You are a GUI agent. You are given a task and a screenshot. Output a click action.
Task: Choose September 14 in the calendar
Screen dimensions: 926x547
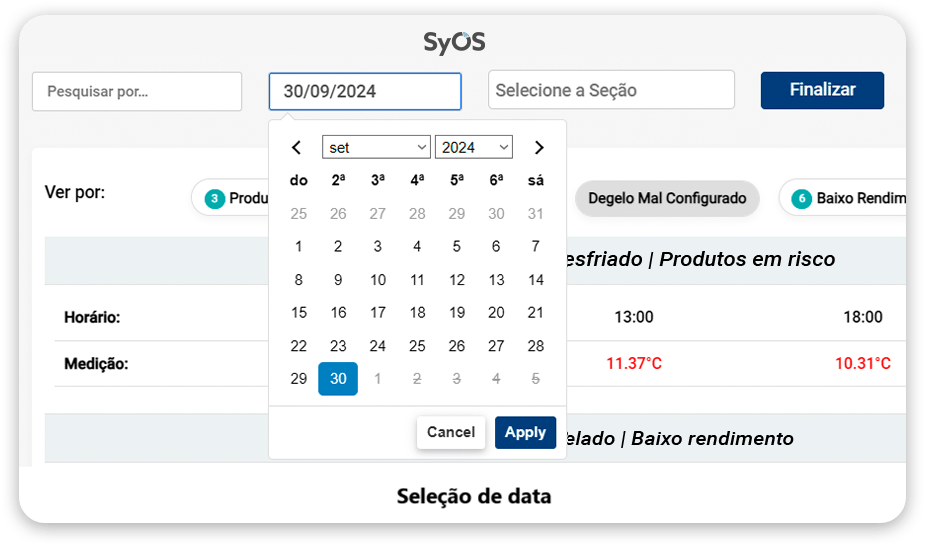(x=536, y=279)
